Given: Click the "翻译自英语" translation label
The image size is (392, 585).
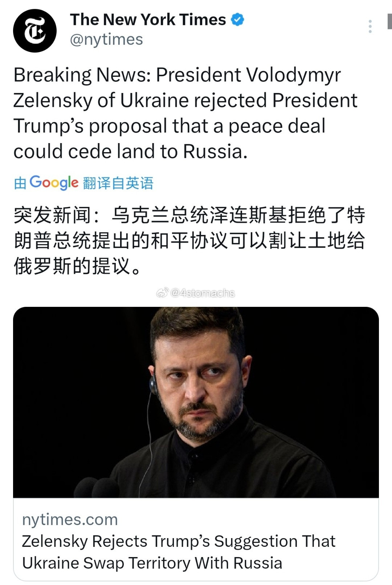Looking at the screenshot, I should 118,183.
